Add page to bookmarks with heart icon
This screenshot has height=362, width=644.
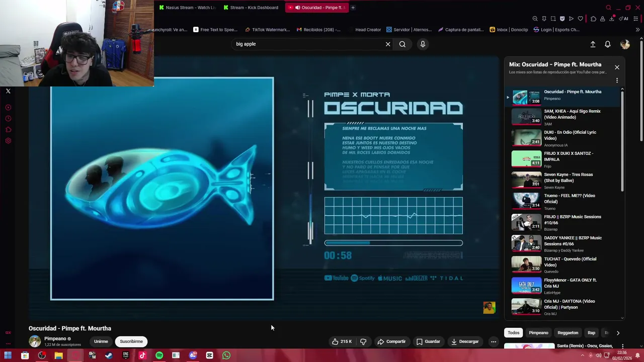click(x=580, y=19)
